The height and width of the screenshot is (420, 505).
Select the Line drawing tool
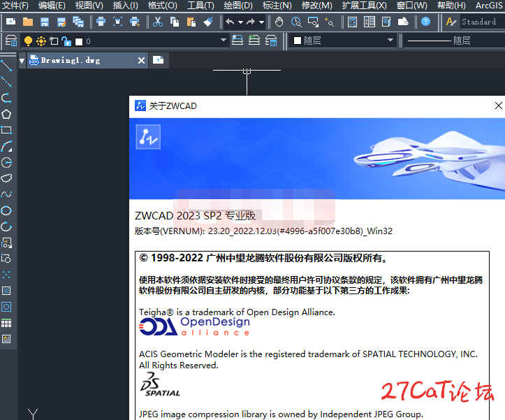point(6,66)
